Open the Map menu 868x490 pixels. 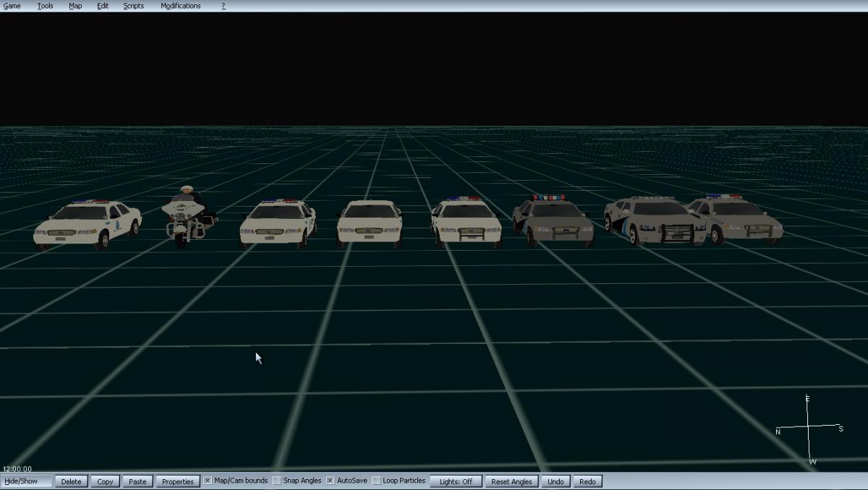[75, 6]
